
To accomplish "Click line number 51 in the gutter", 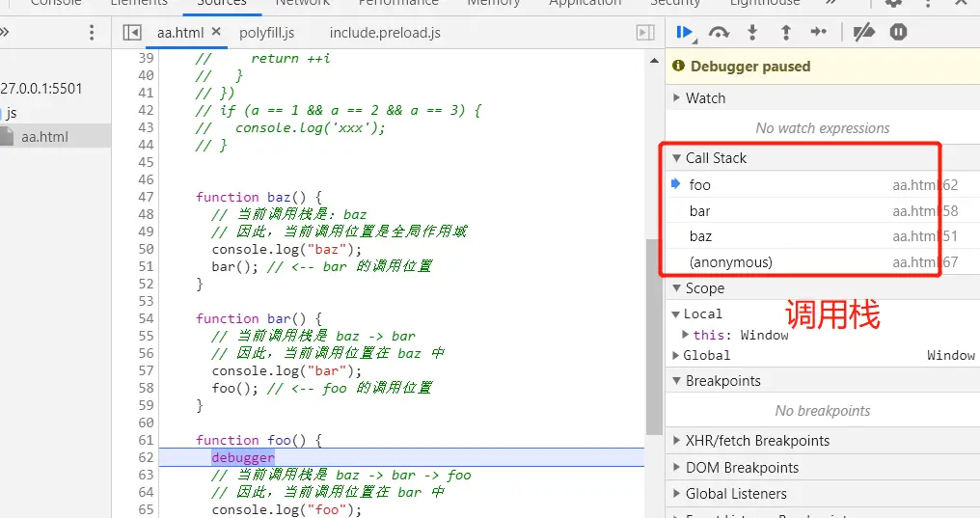I will (146, 266).
